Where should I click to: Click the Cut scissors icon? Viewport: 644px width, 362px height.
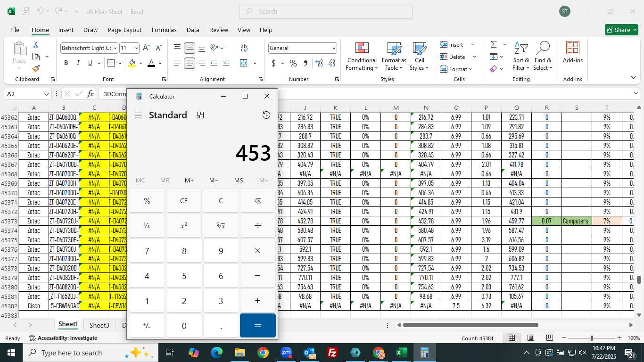(35, 45)
